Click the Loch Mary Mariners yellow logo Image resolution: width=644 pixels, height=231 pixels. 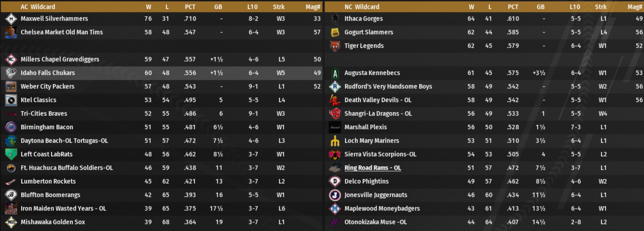335,141
